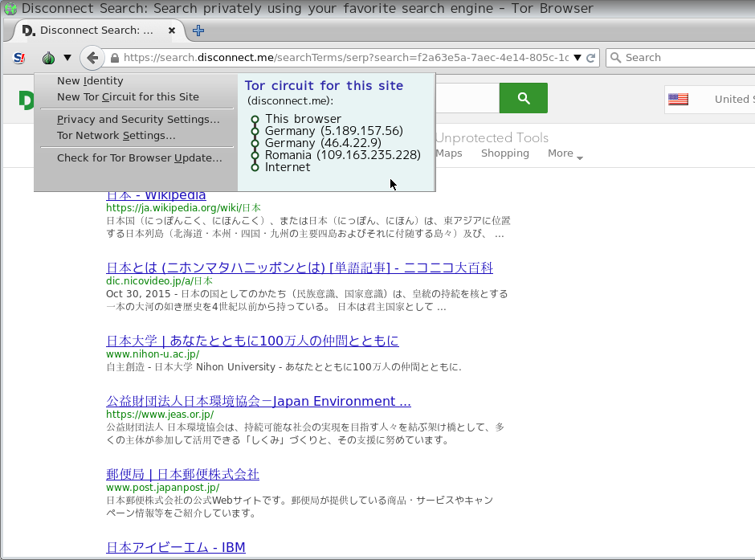
Task: Click the magnifier icon in browser search box
Action: tap(615, 58)
